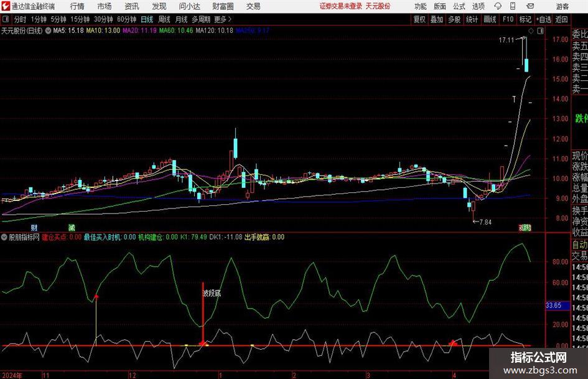
Task: Click the 7.84 low price label
Action: (485, 222)
